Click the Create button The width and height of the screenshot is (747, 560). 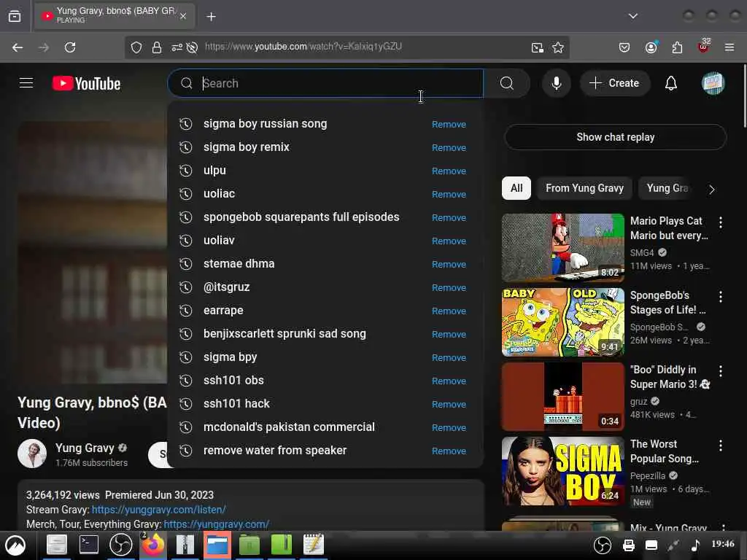[614, 83]
